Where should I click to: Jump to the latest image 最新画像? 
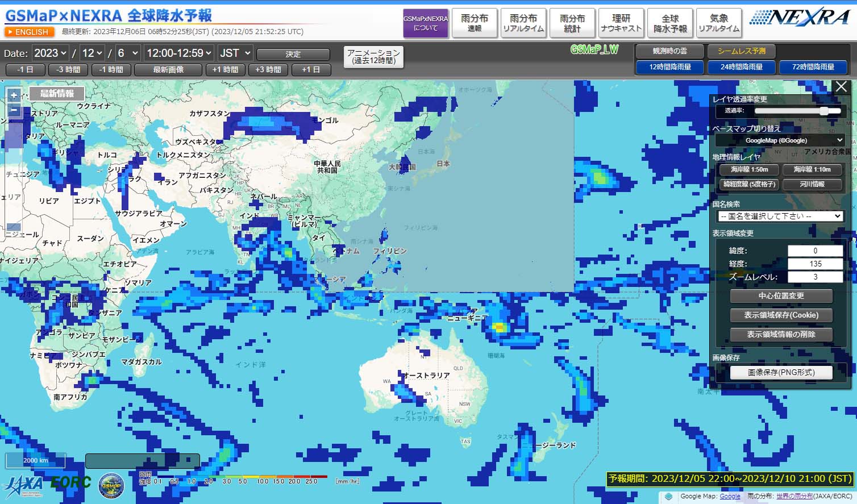(x=168, y=70)
